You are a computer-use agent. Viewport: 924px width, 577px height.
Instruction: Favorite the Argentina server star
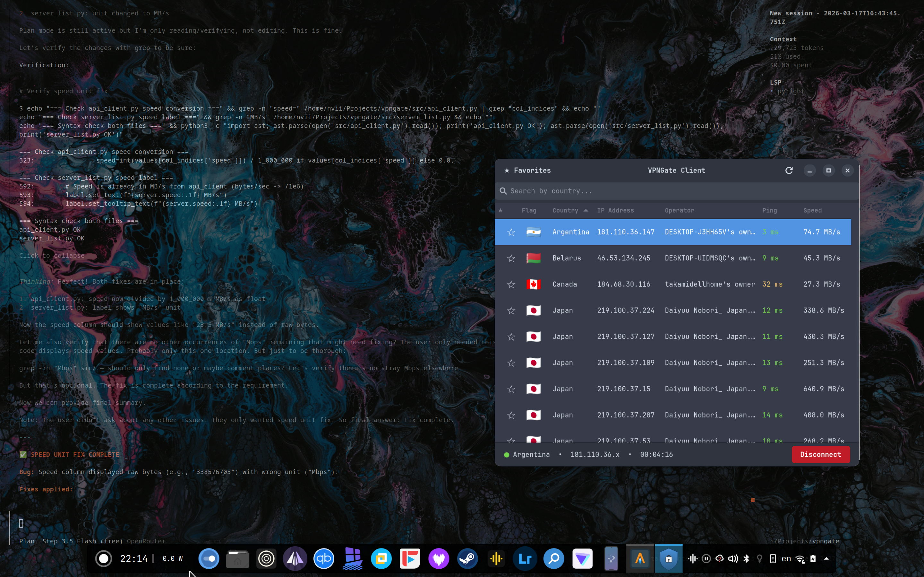(511, 232)
